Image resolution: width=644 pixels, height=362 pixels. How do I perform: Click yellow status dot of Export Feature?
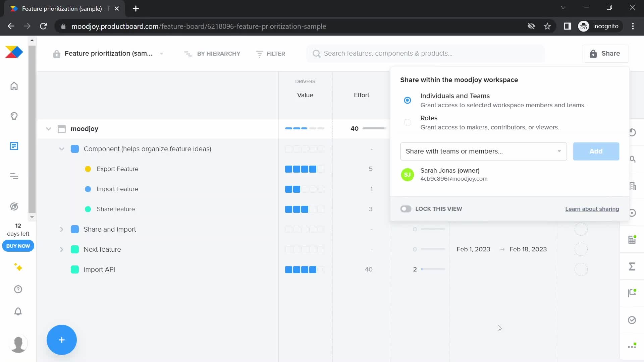pos(88,169)
